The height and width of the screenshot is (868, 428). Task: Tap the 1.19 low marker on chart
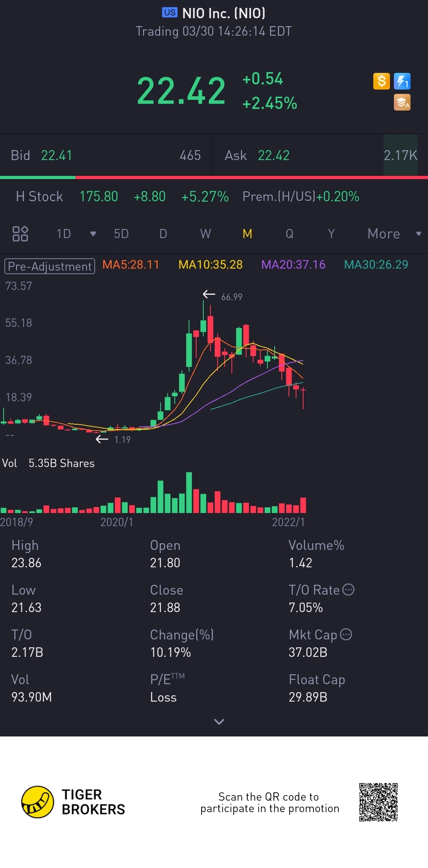122,439
